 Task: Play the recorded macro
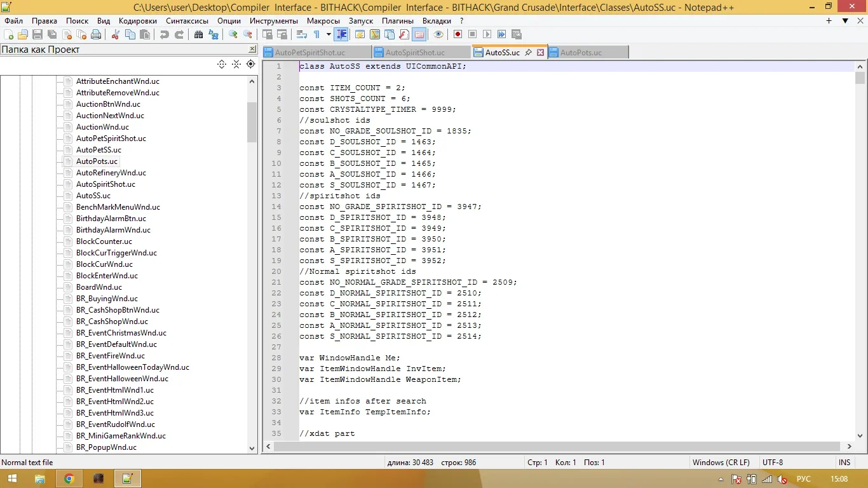[x=486, y=34]
